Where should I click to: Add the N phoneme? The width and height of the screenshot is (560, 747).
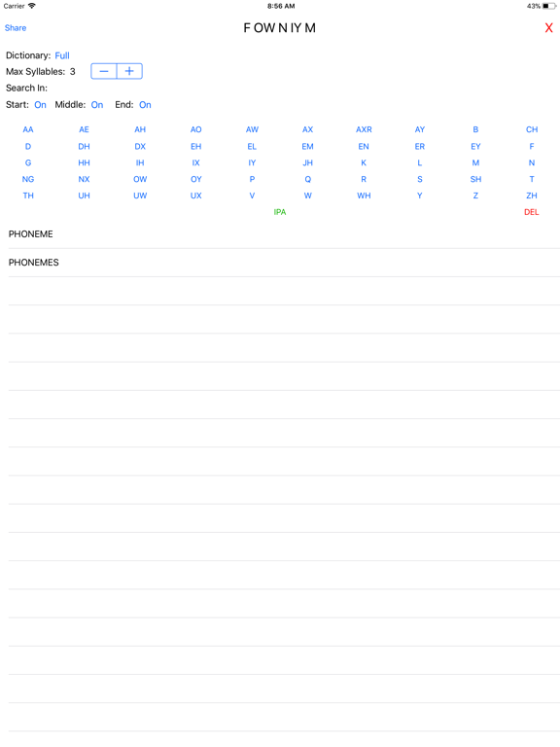point(532,163)
